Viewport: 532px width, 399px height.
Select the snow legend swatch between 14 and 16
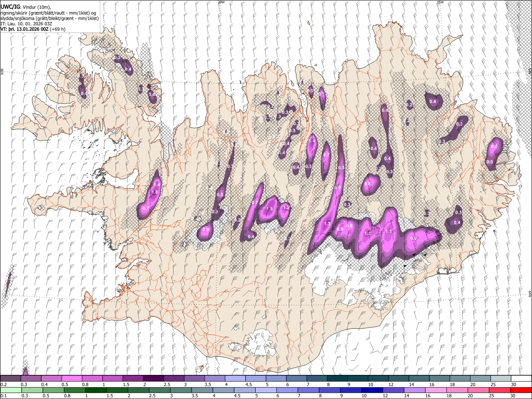click(x=419, y=378)
